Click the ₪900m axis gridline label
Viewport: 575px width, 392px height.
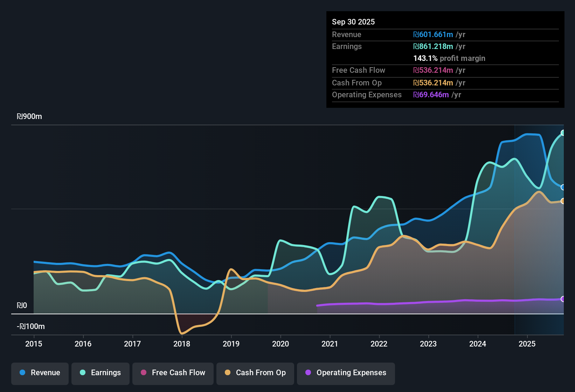[x=29, y=116]
